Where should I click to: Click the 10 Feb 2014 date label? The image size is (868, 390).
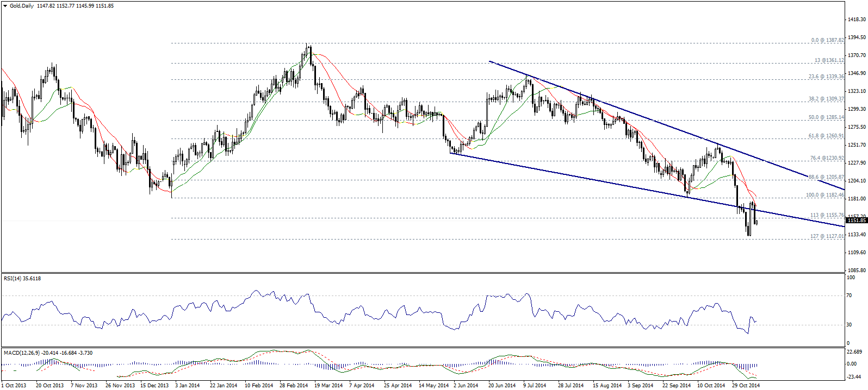click(258, 386)
